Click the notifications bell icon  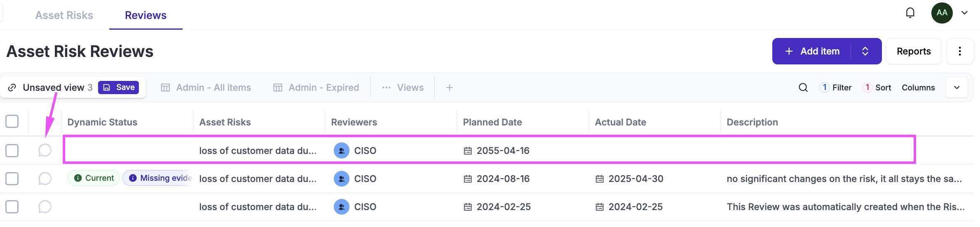point(910,13)
